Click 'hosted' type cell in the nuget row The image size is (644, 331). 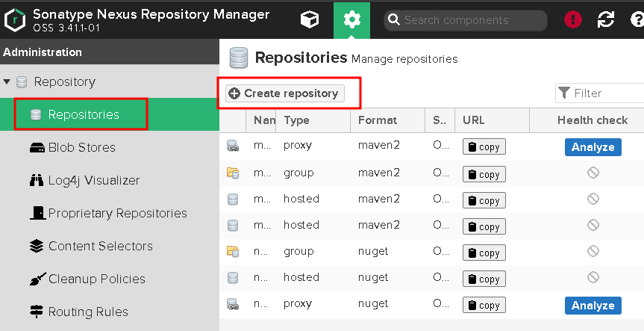(301, 277)
